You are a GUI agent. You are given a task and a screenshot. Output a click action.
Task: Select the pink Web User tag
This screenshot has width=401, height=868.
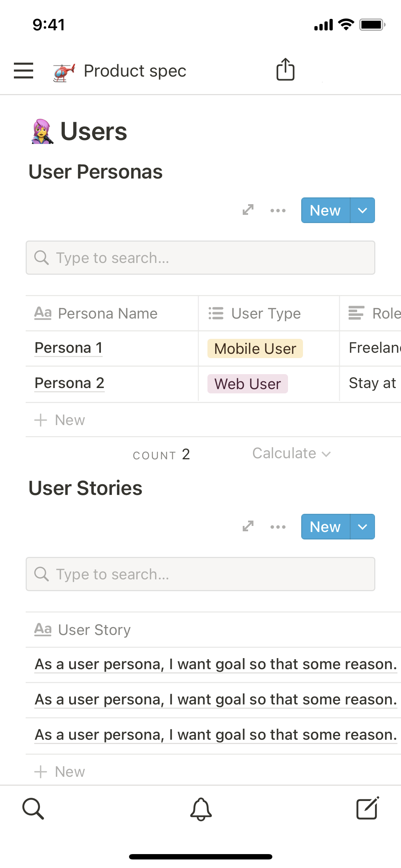[x=247, y=384]
